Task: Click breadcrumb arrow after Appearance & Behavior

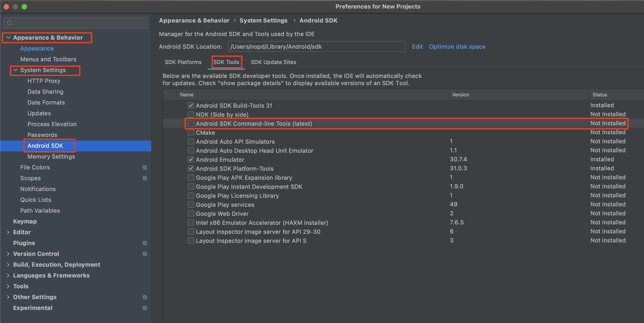Action: click(234, 20)
